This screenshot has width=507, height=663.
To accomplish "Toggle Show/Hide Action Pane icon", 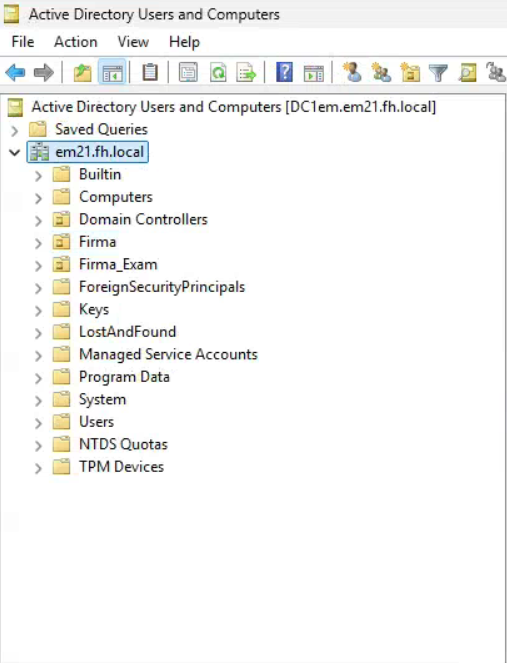I will click(x=314, y=73).
